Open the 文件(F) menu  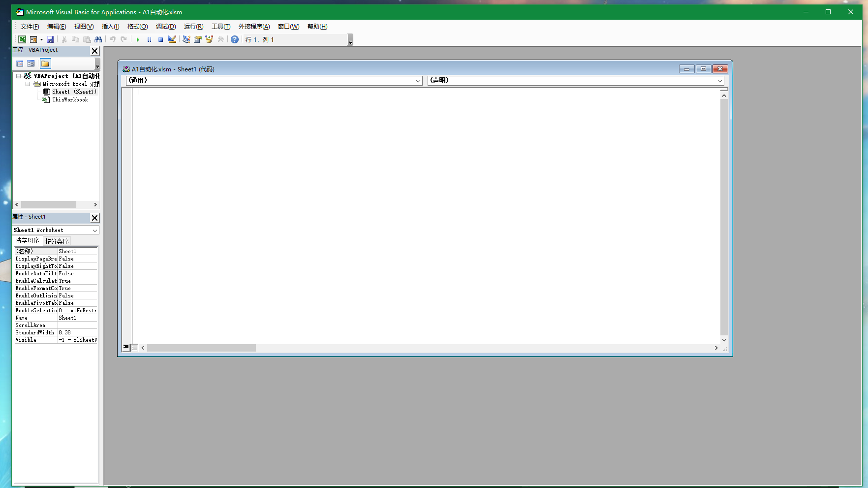(30, 27)
